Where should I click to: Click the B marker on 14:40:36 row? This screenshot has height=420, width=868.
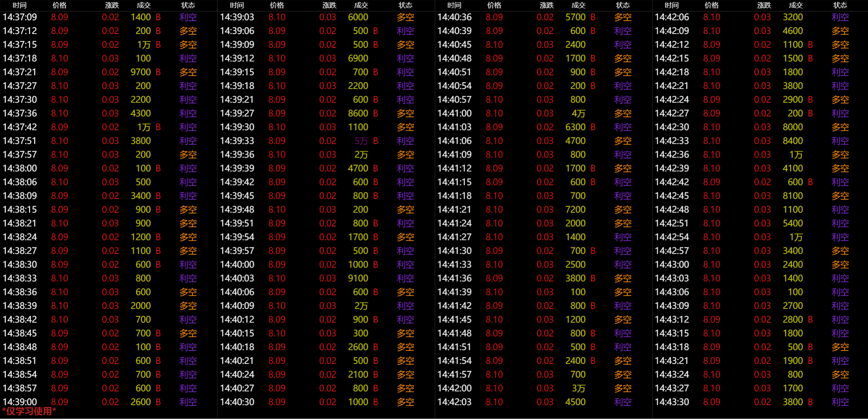click(x=593, y=17)
